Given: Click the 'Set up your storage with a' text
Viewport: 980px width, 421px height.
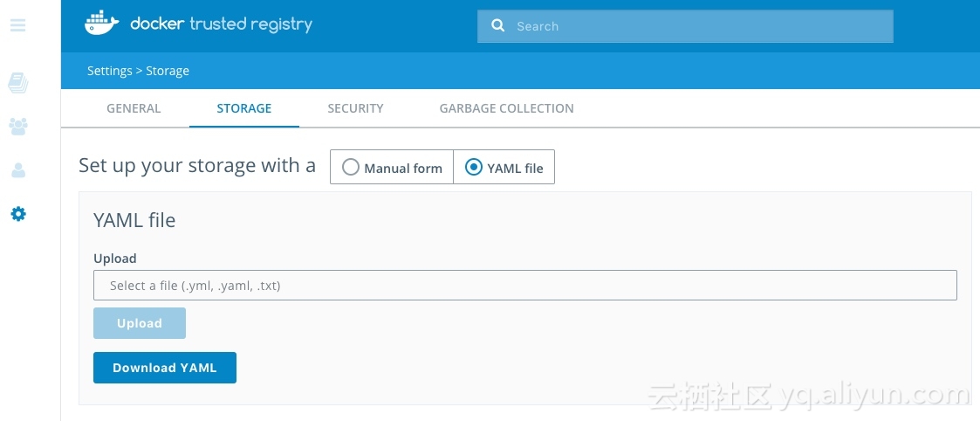Looking at the screenshot, I should (197, 166).
